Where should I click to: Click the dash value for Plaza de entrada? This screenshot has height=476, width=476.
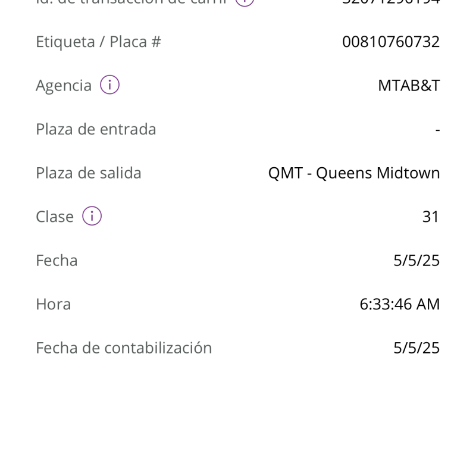pos(437,130)
